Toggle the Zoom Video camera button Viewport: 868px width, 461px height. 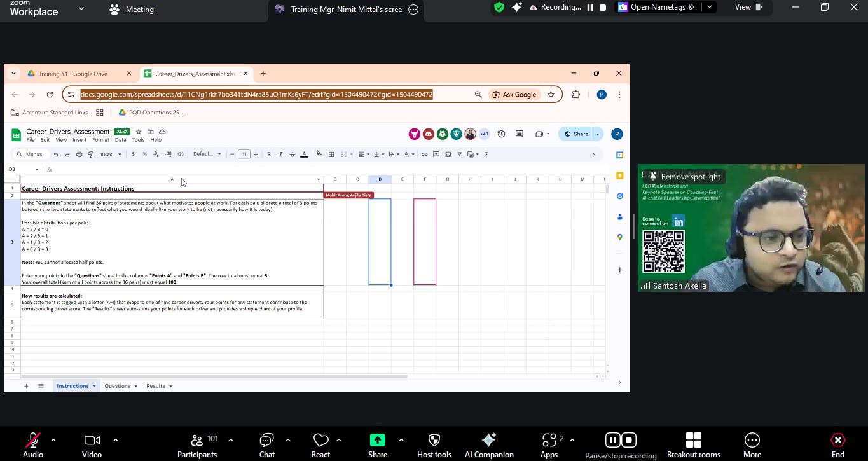pyautogui.click(x=92, y=440)
